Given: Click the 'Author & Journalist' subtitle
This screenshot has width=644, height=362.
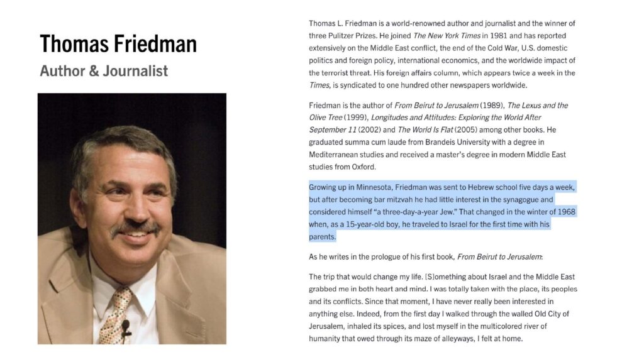Looking at the screenshot, I should pos(104,71).
